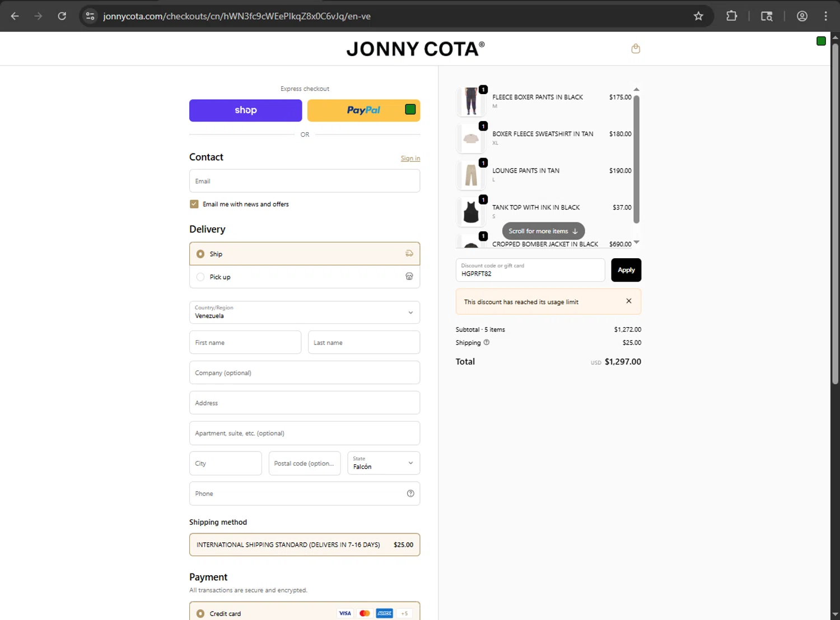Click Lounge Pants in Tan thumbnail
Image resolution: width=840 pixels, height=620 pixels.
pyautogui.click(x=471, y=175)
